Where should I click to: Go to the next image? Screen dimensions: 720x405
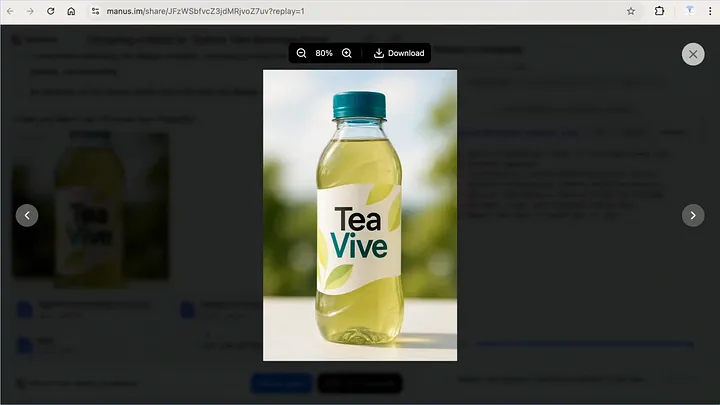coord(693,215)
